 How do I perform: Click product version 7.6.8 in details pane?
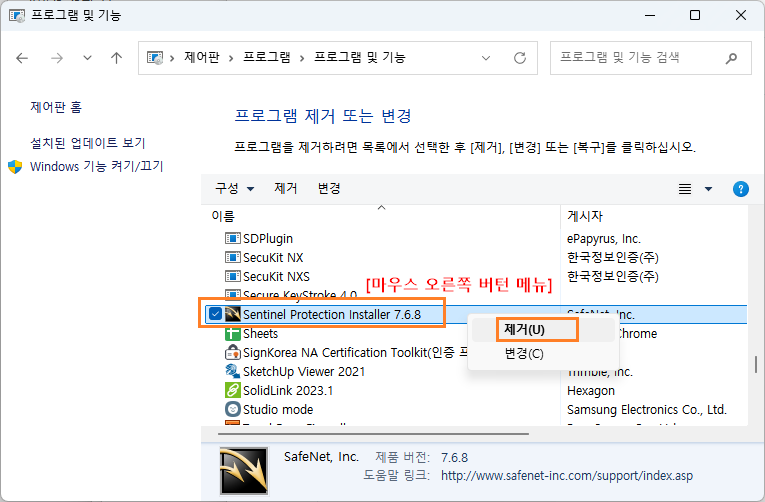454,458
